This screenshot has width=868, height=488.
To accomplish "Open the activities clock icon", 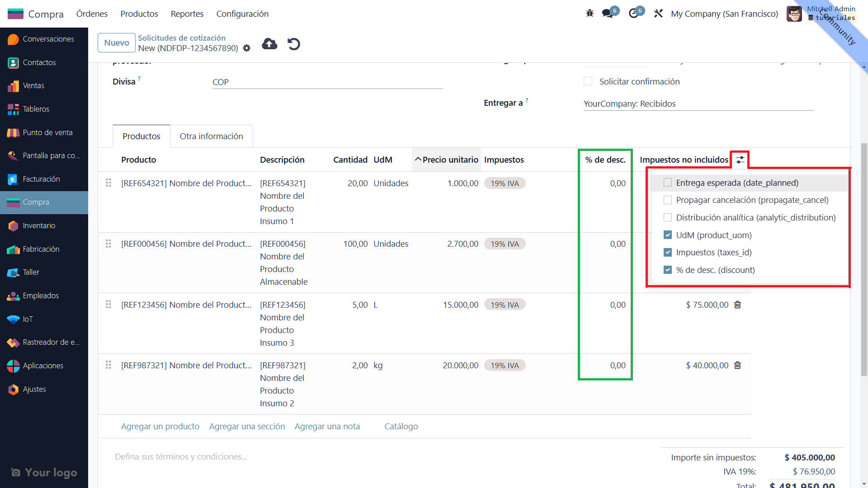I will 633,14.
